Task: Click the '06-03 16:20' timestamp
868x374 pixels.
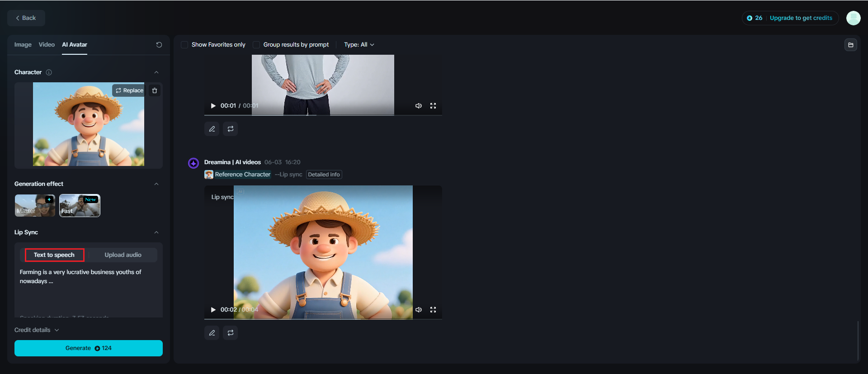Action: 283,162
